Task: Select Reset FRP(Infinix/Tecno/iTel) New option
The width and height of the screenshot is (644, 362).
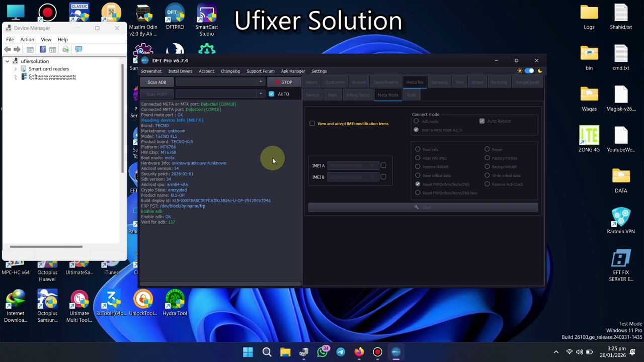Action: click(418, 193)
